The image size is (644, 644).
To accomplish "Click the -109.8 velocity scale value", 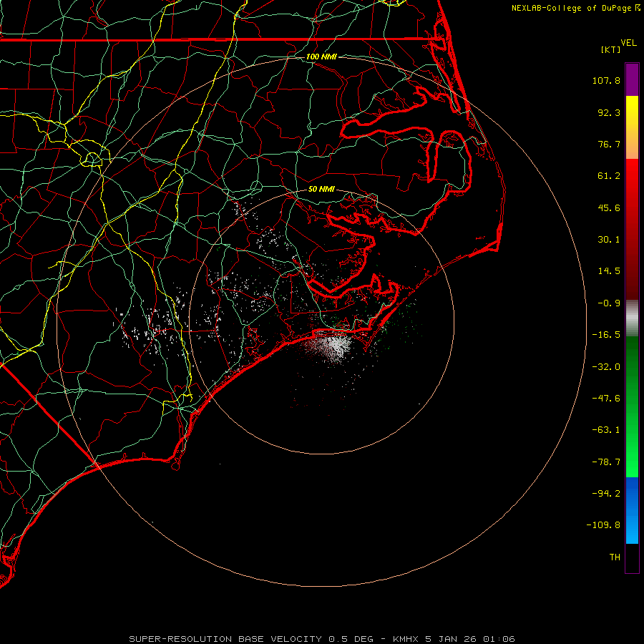I will 603,525.
